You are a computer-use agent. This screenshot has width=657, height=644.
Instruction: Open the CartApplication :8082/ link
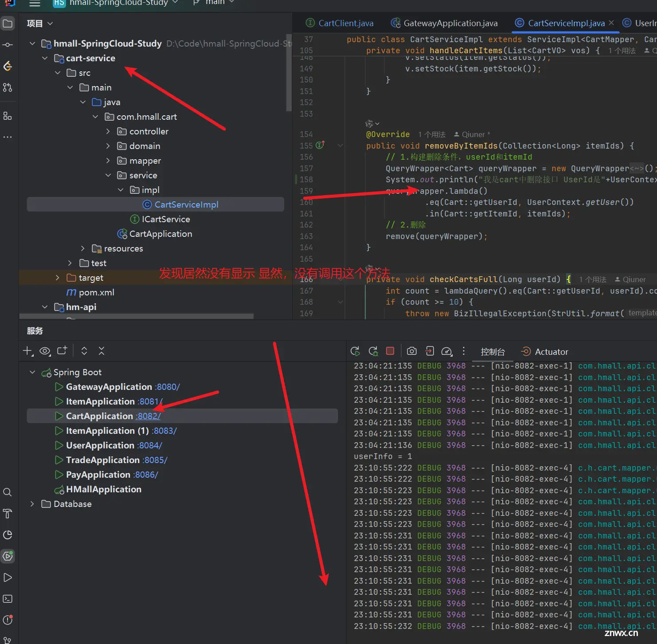tap(148, 416)
